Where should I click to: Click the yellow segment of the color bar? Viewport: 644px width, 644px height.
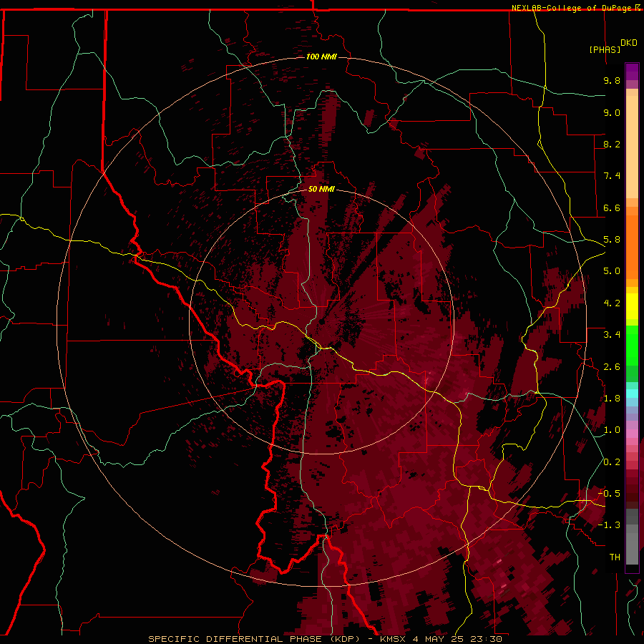[x=632, y=306]
